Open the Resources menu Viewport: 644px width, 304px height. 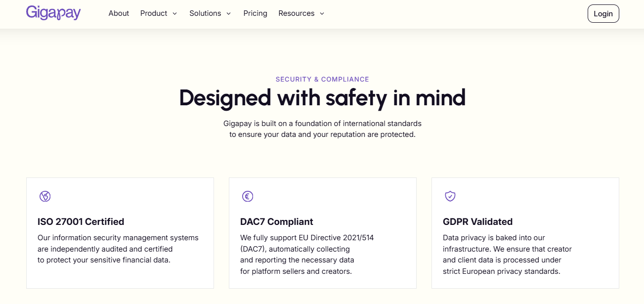301,13
